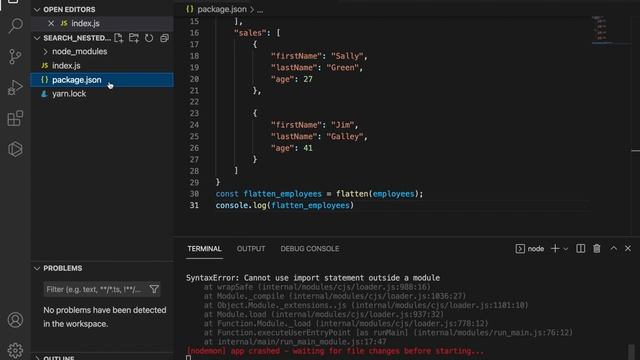
Task: Click line number 31 in the gutter
Action: point(194,205)
